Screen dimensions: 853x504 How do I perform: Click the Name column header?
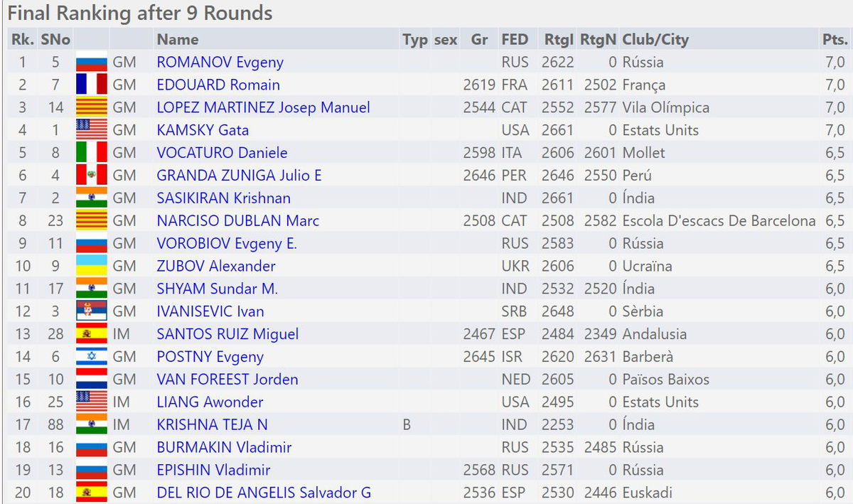pos(178,40)
